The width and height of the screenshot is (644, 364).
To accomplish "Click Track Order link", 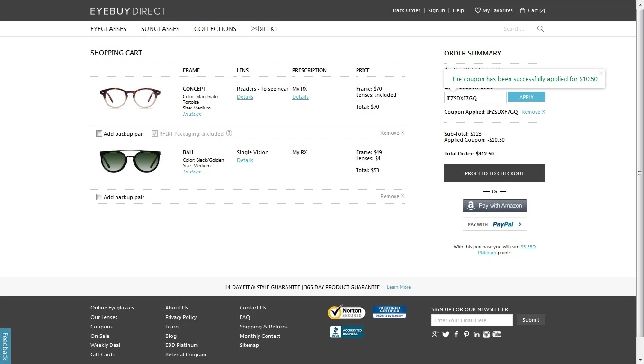I will (x=406, y=10).
